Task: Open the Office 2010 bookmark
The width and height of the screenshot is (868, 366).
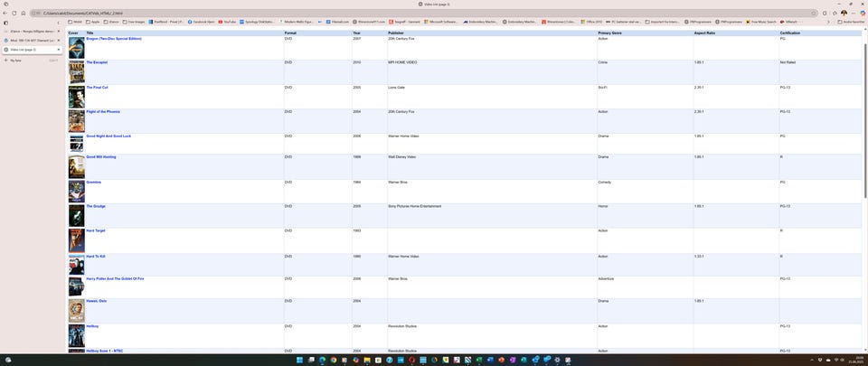Action: 591,22
